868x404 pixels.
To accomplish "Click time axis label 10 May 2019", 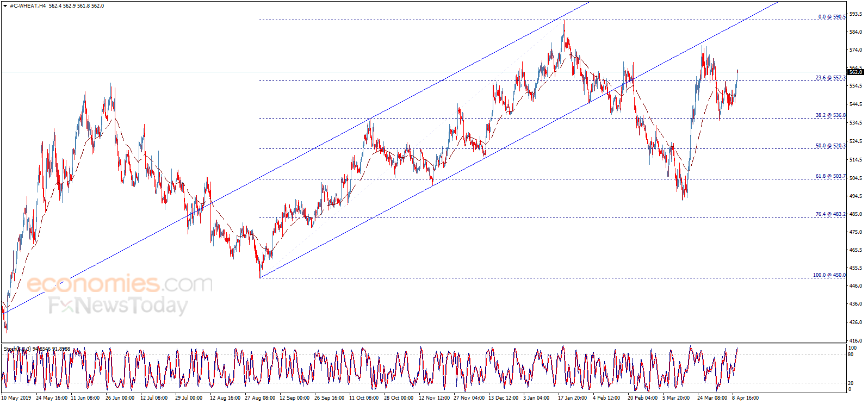I will tap(16, 398).
